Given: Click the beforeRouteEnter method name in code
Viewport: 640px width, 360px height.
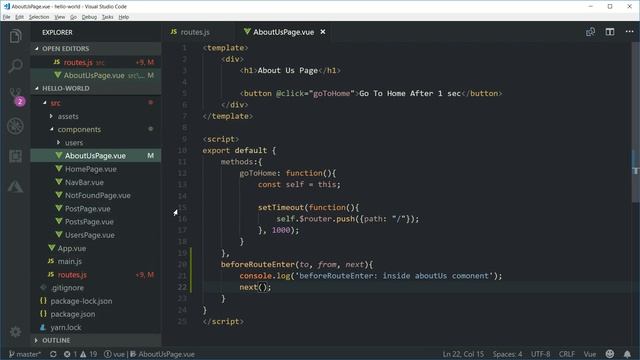Looking at the screenshot, I should [x=258, y=264].
